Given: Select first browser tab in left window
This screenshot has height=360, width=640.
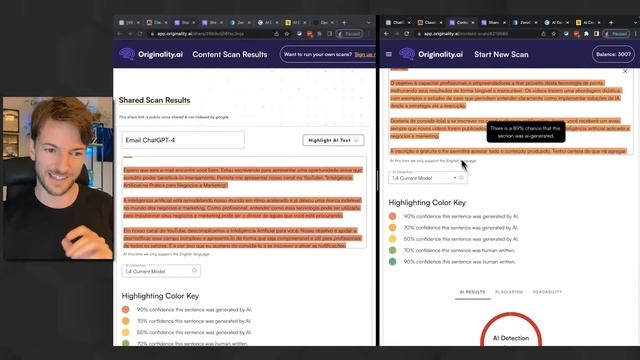Looking at the screenshot, I should click(129, 22).
